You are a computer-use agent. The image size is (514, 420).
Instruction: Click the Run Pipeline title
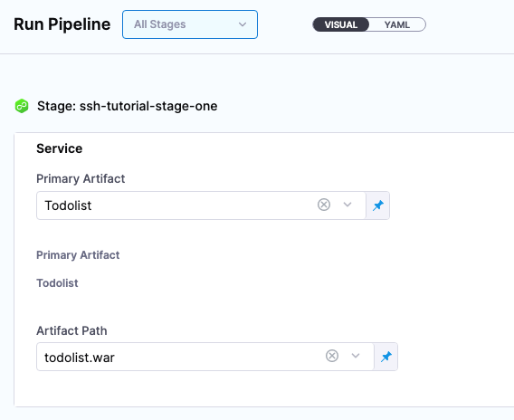coord(62,24)
